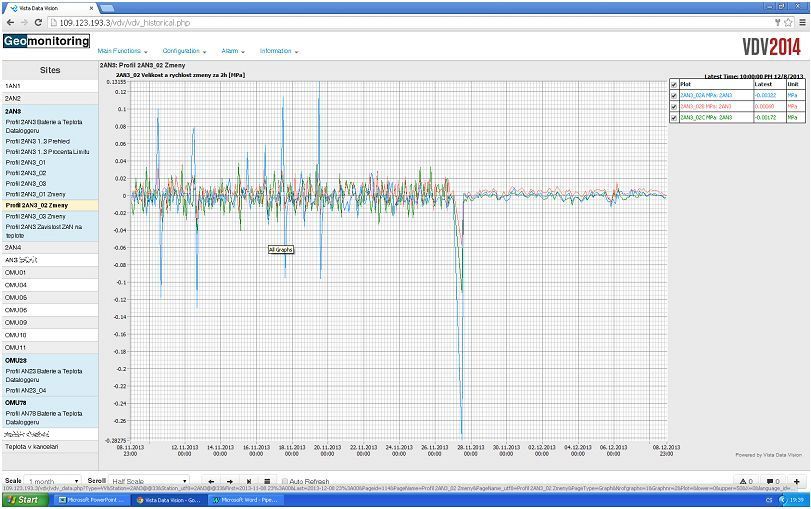The image size is (811, 509).
Task: Click the Vista Data Vision taskbar item
Action: [169, 500]
